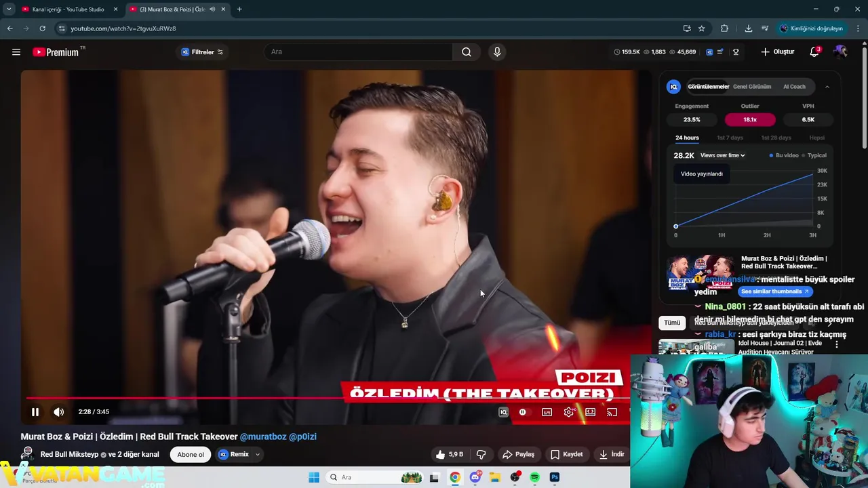Open the vidIQ list icon in the stats bar
This screenshot has width=868, height=488.
pyautogui.click(x=720, y=52)
